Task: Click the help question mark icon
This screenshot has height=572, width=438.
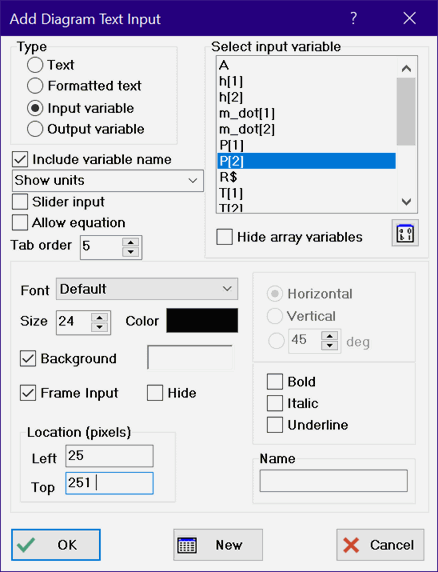Action: point(353,18)
